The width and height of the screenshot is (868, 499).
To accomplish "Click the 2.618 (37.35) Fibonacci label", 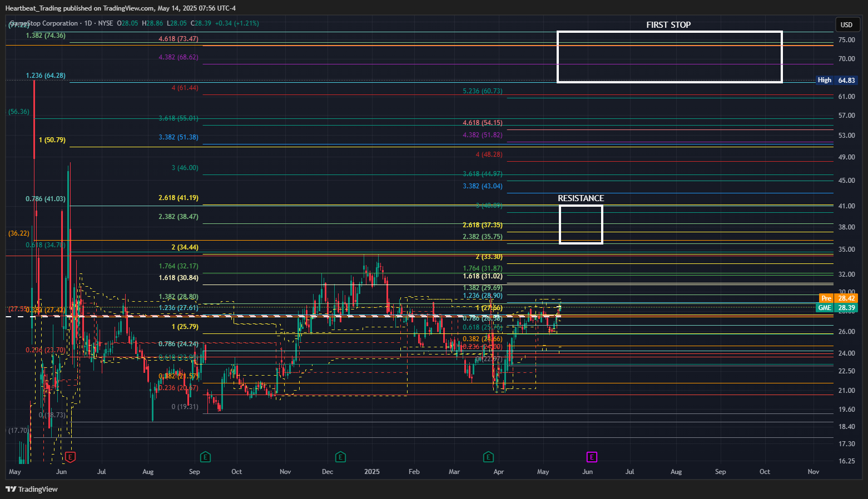I will [x=483, y=225].
